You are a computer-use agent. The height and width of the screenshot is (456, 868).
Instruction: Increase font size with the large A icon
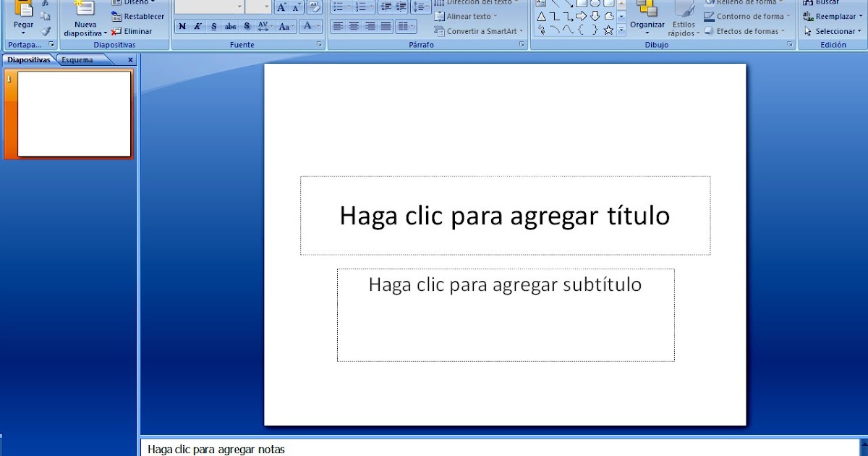point(282,7)
